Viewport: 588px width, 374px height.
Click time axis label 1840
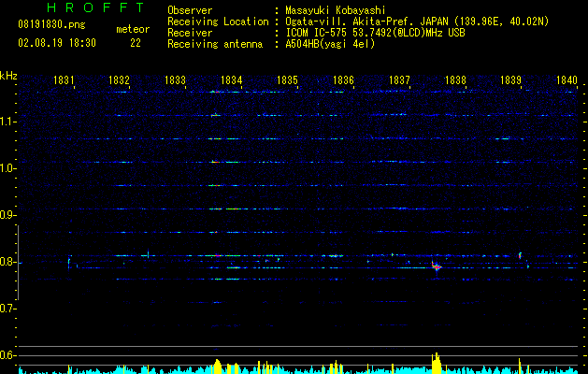click(566, 79)
